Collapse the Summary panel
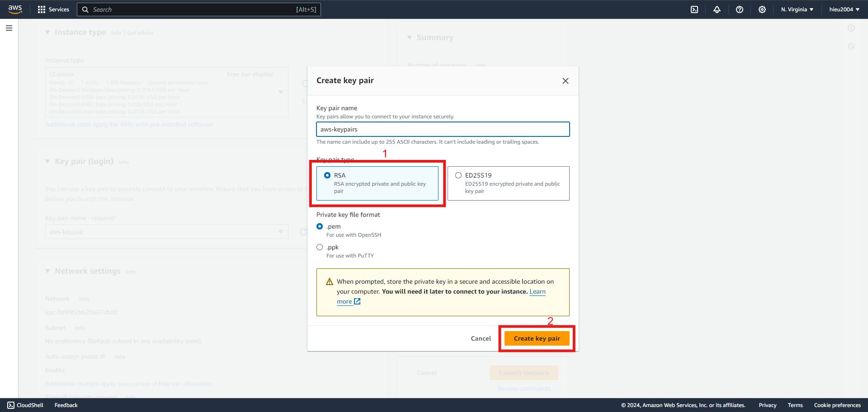This screenshot has height=412, width=868. [410, 37]
